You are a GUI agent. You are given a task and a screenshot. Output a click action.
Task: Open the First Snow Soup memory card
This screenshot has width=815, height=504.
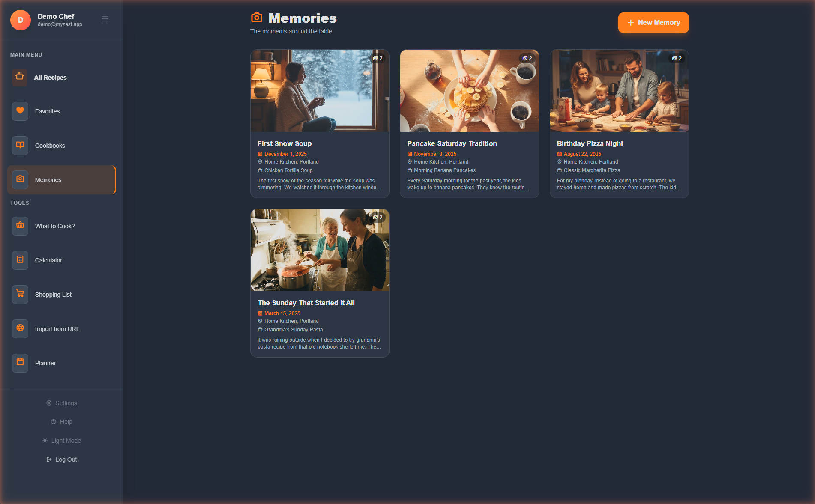[320, 123]
